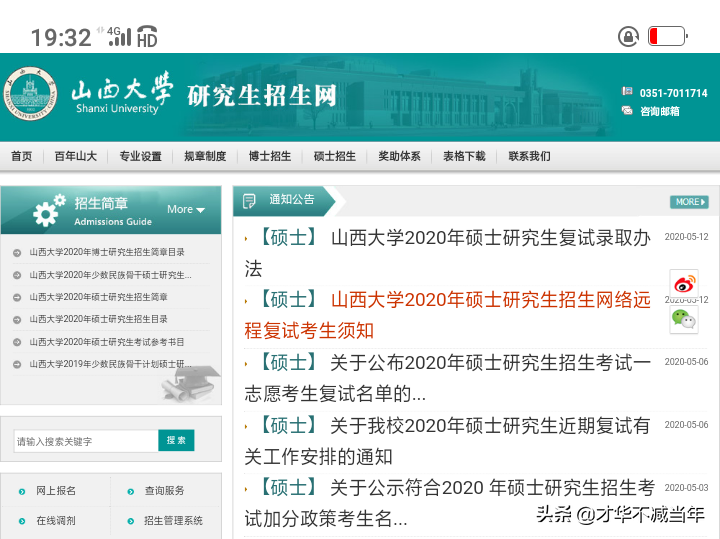Click arrow icon beside 山西大学2020年硕士研究生招生目录
The image size is (720, 539).
(x=17, y=320)
